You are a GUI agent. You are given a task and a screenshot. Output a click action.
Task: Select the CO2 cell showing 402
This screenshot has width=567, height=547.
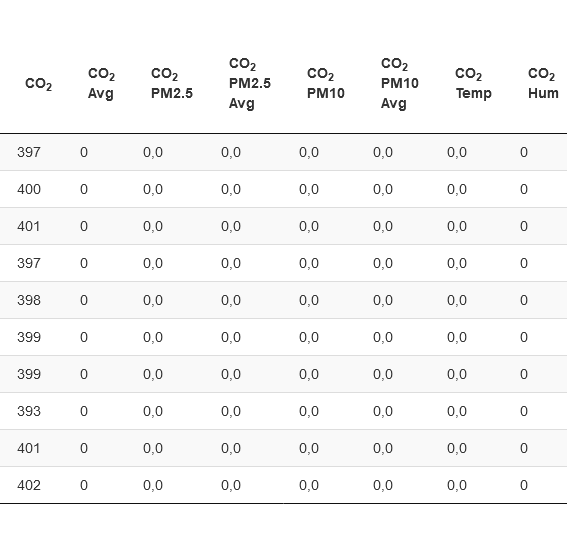(x=29, y=485)
